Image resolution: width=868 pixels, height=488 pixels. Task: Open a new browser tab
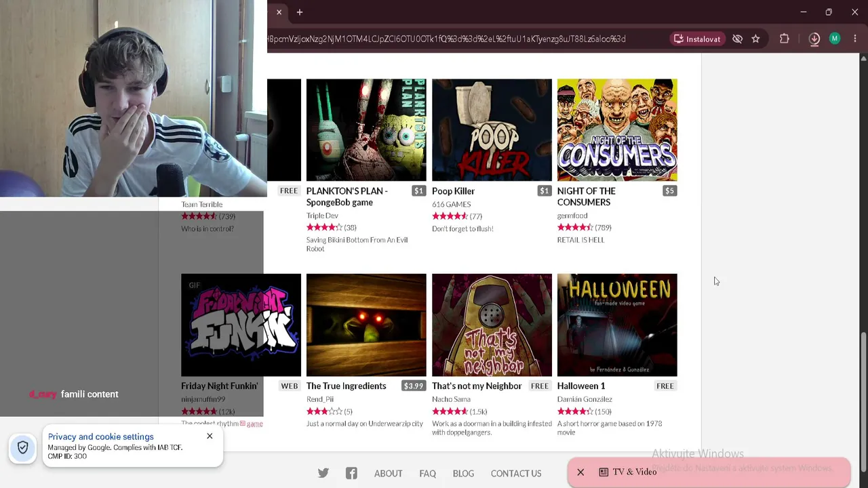click(300, 12)
